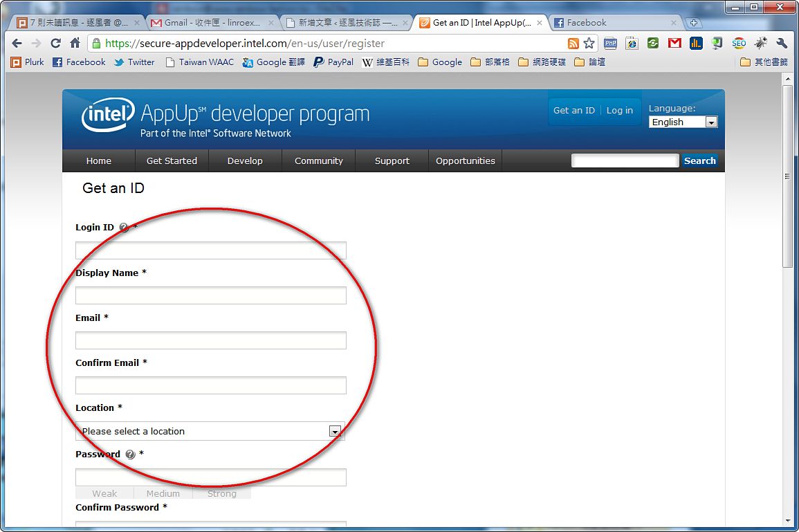Open the Taiwan WAAC bookmark

tap(200, 62)
